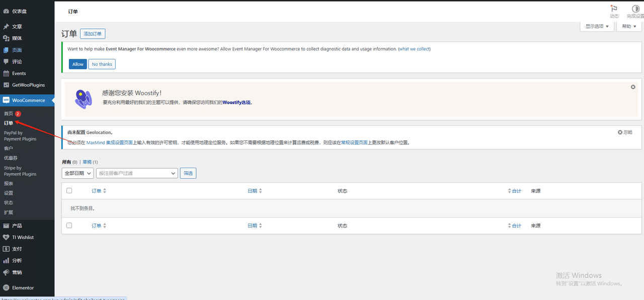Sort by 订单 arrows in header
This screenshot has width=644, height=300.
105,191
